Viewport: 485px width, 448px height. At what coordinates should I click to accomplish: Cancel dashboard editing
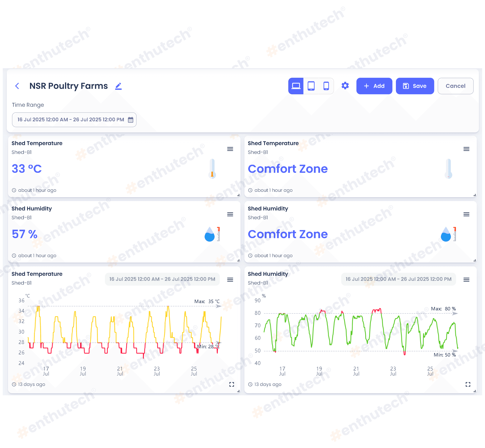455,86
